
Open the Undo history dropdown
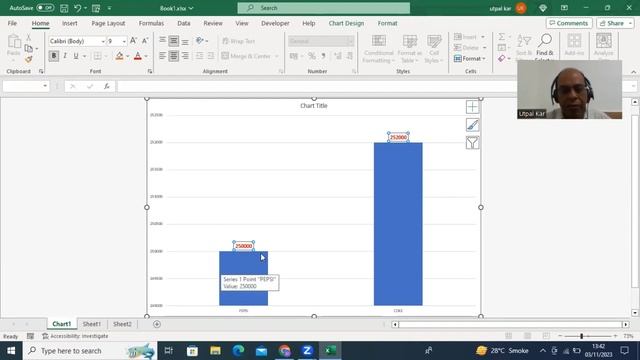(x=85, y=8)
